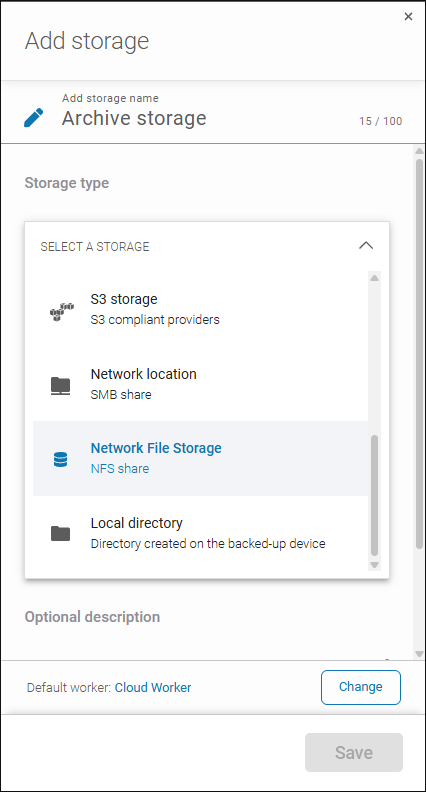Click the Change worker button
426x792 pixels.
(x=361, y=687)
